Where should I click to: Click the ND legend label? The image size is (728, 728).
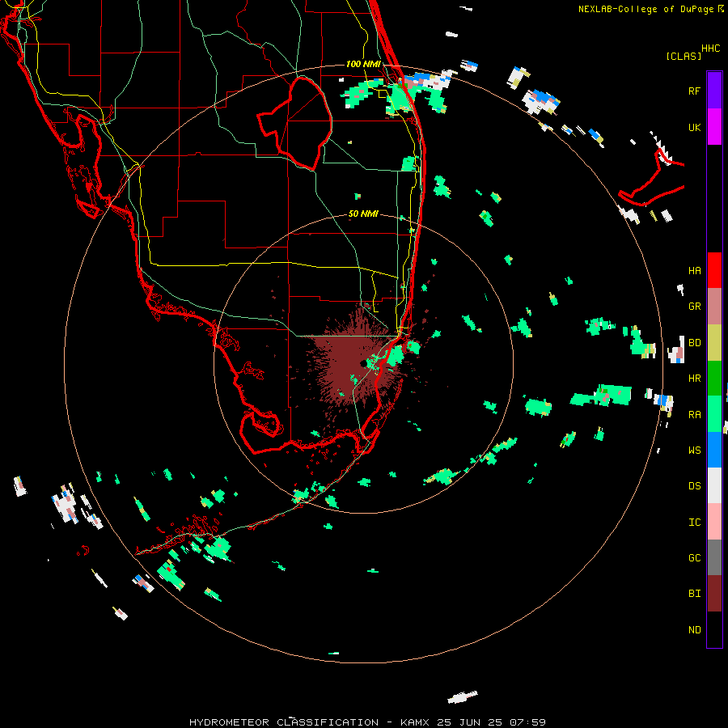click(x=694, y=630)
